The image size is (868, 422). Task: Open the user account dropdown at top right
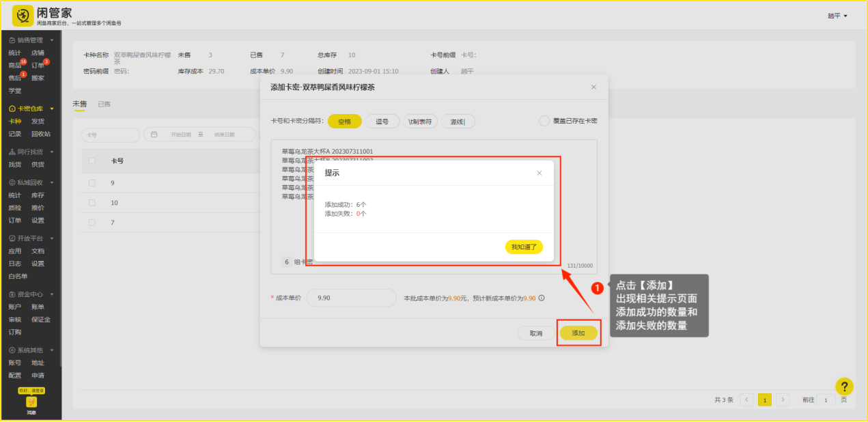tap(837, 16)
